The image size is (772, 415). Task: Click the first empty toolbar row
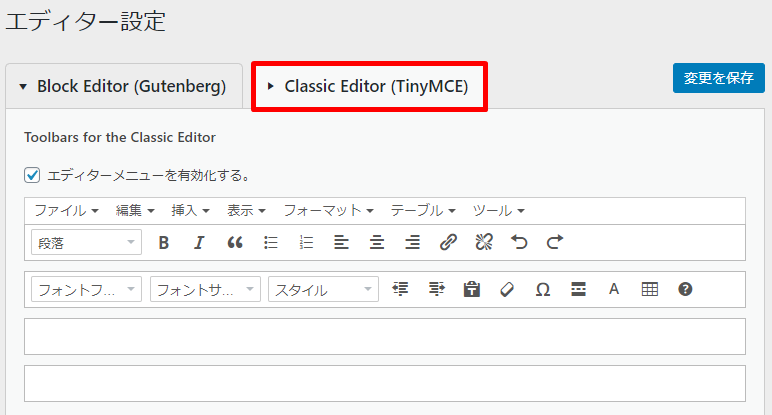click(385, 336)
